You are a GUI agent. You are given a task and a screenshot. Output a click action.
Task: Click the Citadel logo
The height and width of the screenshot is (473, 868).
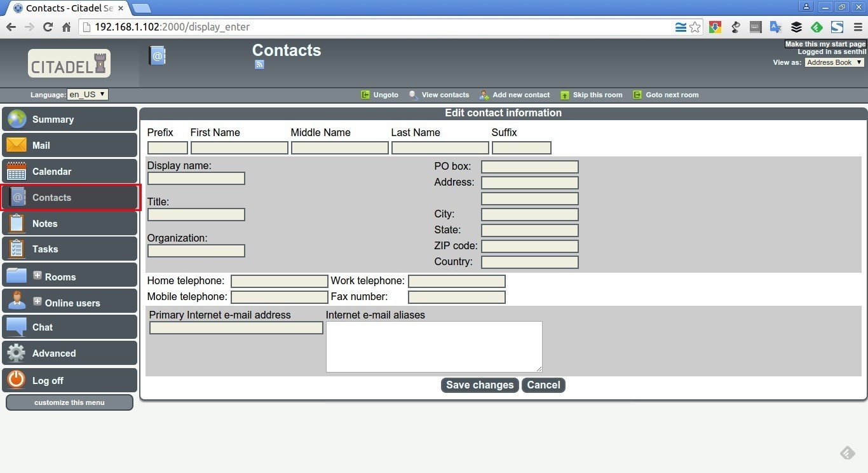[69, 64]
